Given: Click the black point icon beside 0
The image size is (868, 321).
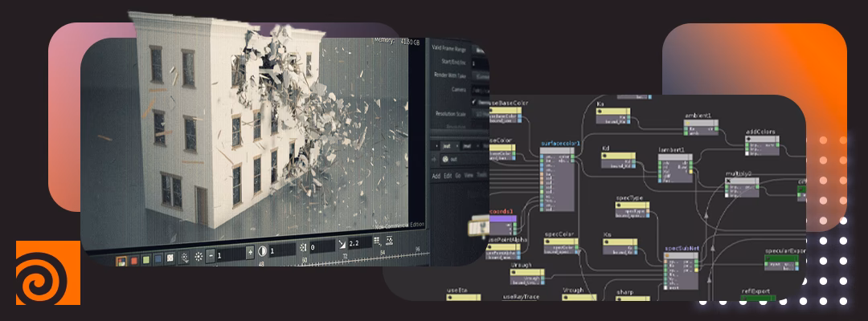Looking at the screenshot, I should (x=303, y=247).
